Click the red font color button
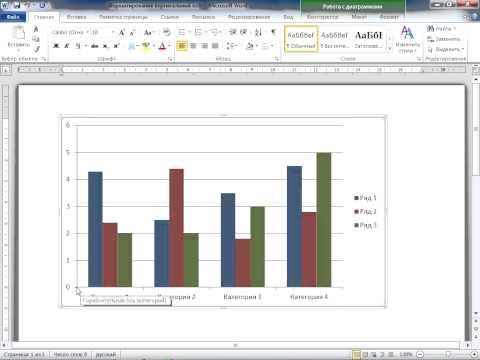The width and height of the screenshot is (480, 360). [x=162, y=46]
